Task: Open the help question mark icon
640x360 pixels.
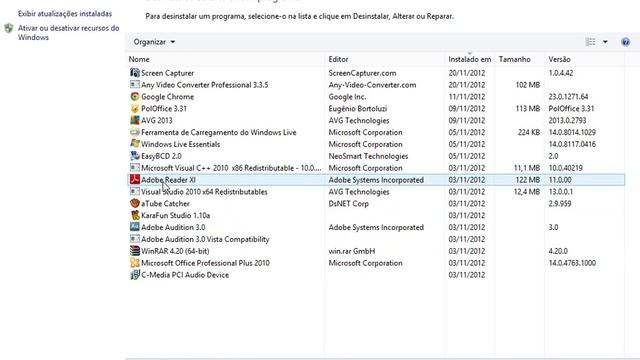Action: point(625,42)
